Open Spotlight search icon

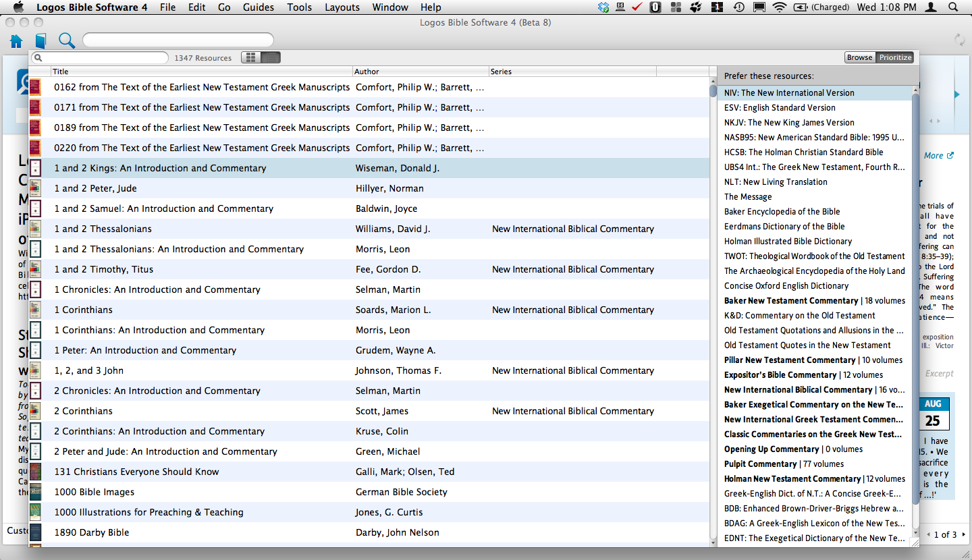[x=953, y=7]
